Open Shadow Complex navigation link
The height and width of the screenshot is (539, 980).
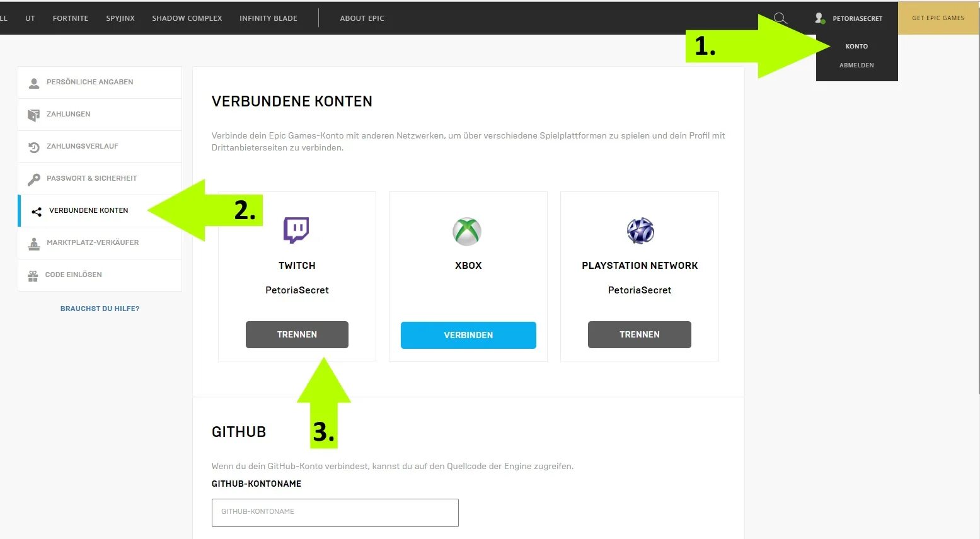187,18
